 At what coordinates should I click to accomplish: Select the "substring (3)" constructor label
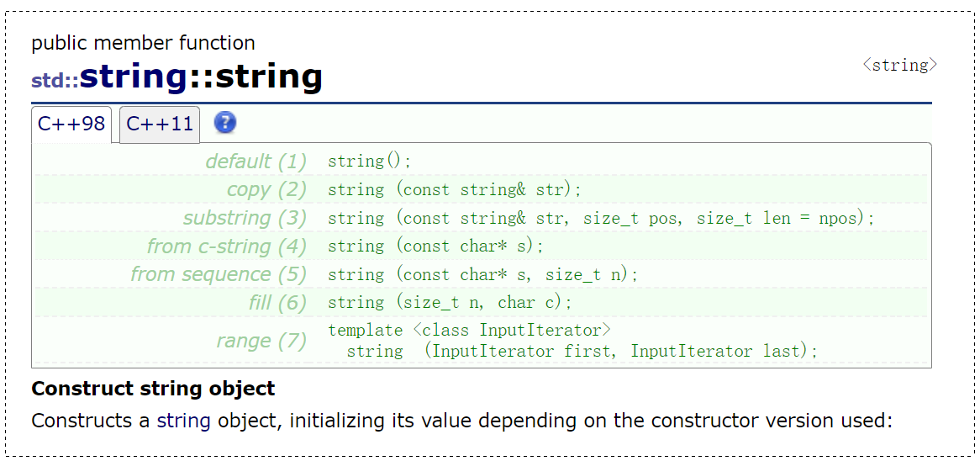245,218
